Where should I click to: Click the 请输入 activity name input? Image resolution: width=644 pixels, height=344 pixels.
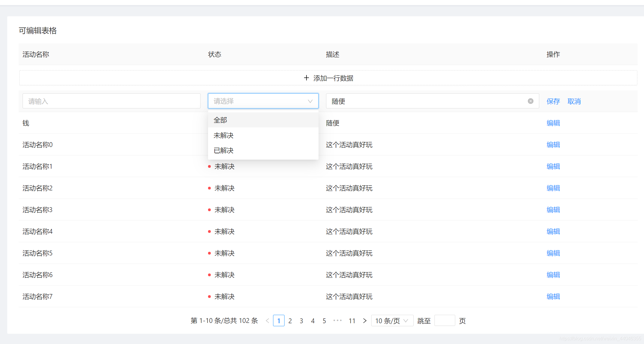point(111,101)
